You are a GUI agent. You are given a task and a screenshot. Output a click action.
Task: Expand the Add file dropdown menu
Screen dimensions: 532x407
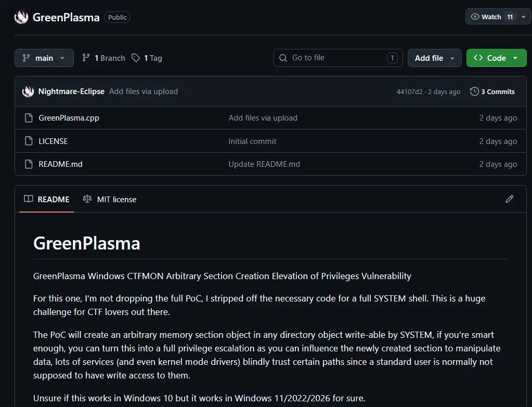[434, 58]
